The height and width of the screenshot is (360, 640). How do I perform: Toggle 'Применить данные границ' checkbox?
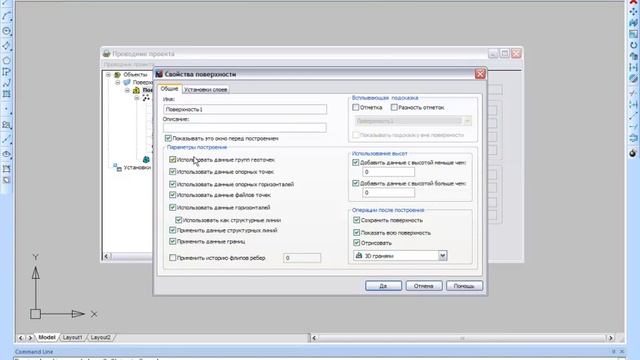point(172,242)
